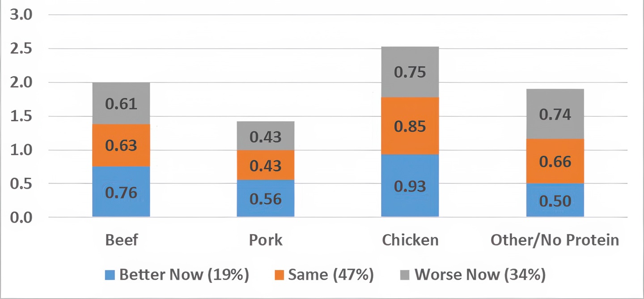The height and width of the screenshot is (299, 644).
Task: Click the 3.0 value axis label
Action: [21, 15]
